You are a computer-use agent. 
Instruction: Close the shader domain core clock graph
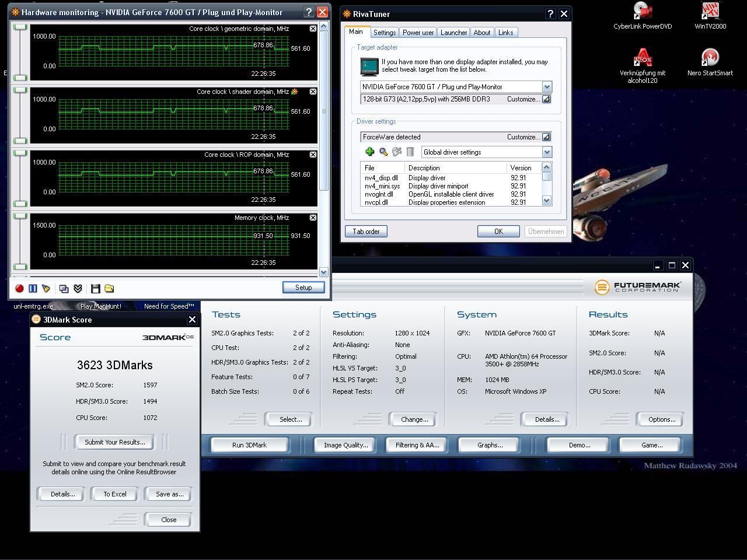tap(313, 92)
